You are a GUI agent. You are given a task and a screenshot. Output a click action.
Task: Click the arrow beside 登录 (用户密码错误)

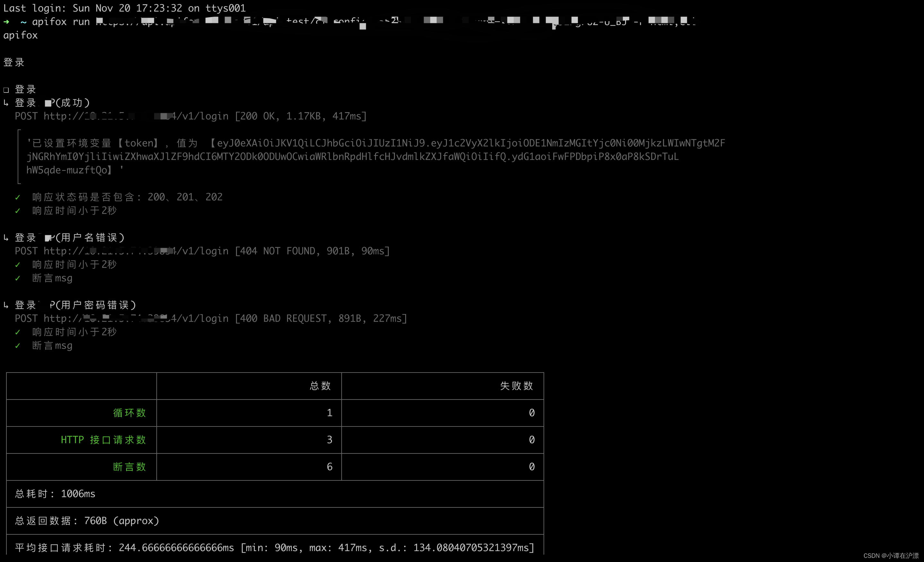[x=6, y=305]
